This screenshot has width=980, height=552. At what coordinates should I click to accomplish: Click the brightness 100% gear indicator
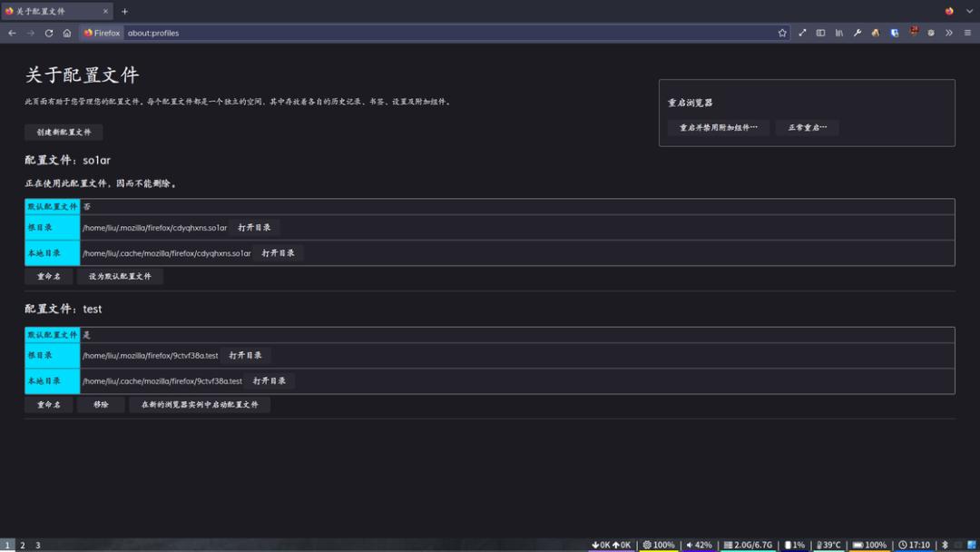pyautogui.click(x=659, y=545)
